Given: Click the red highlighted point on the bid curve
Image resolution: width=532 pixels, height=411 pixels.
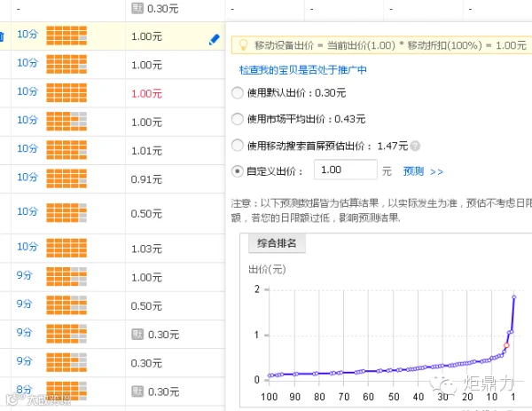Looking at the screenshot, I should pos(506,345).
